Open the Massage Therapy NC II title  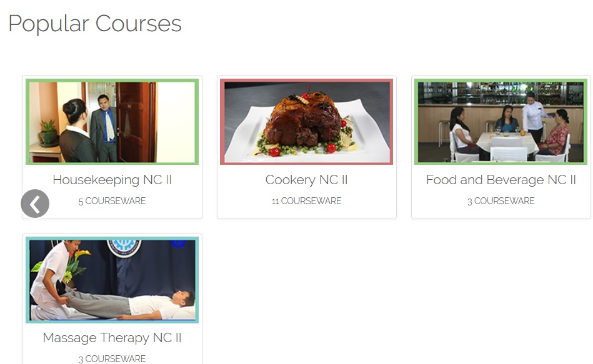click(112, 338)
